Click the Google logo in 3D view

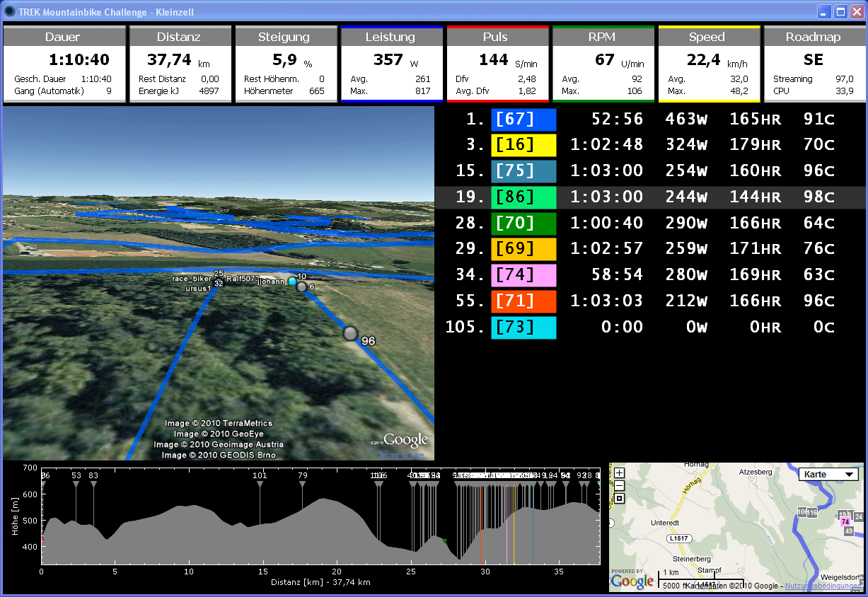(405, 440)
